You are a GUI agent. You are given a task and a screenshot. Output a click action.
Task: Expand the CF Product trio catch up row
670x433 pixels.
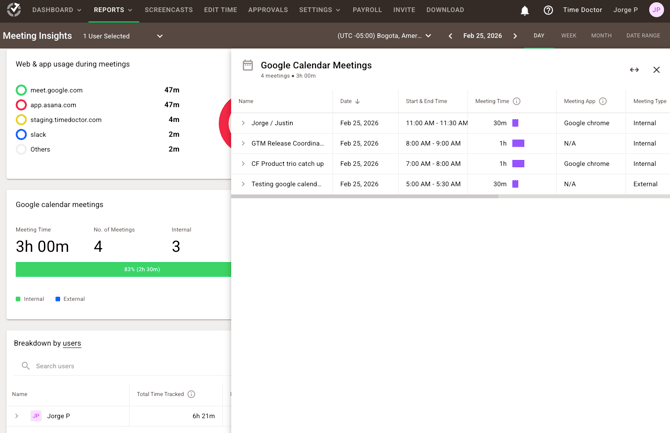[x=243, y=164]
